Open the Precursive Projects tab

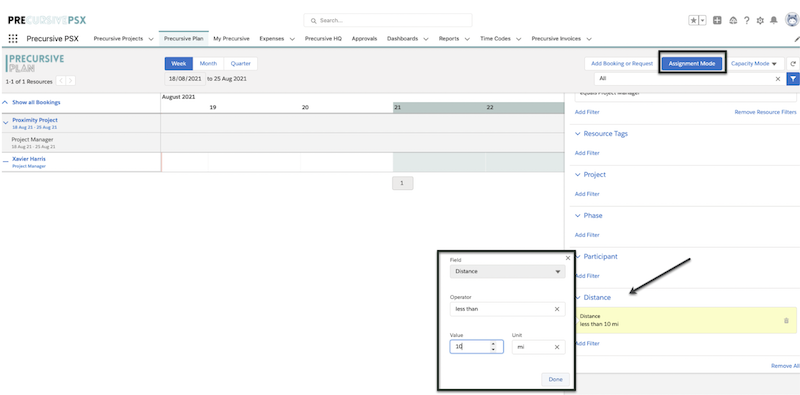point(118,39)
